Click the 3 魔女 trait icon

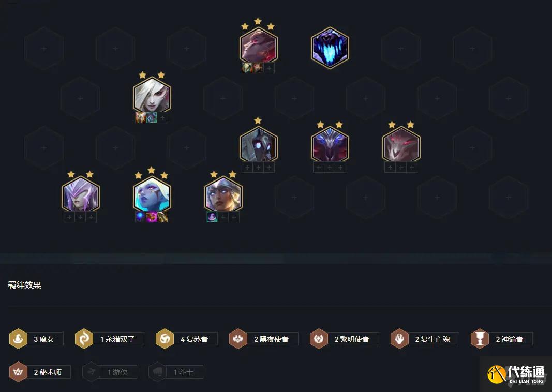(18, 339)
